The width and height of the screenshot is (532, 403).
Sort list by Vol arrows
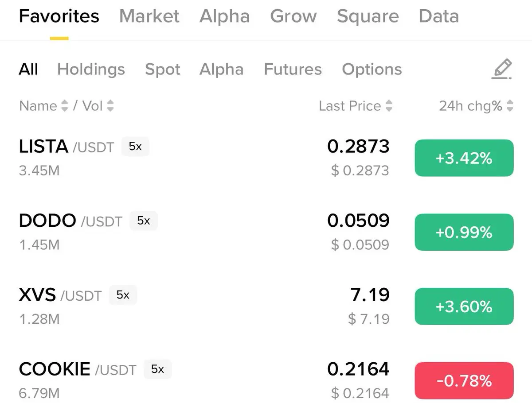110,106
